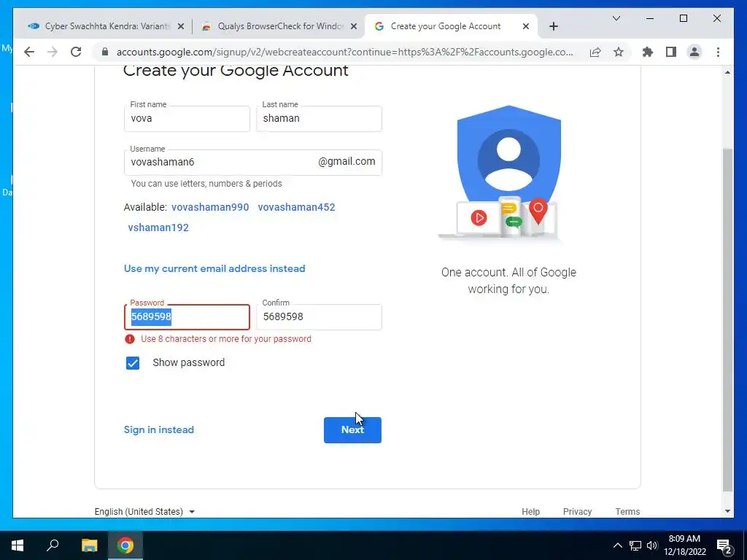Image resolution: width=747 pixels, height=560 pixels.
Task: Open File Explorer from the taskbar
Action: (x=89, y=545)
